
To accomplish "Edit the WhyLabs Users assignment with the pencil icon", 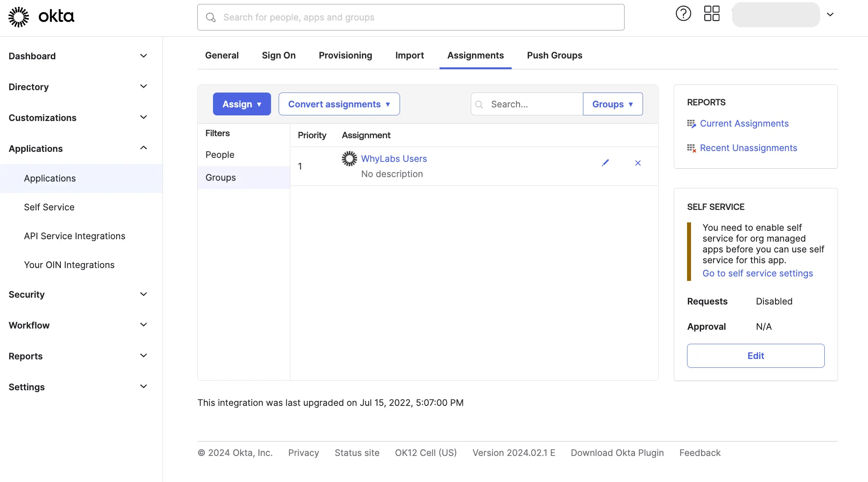I will pyautogui.click(x=605, y=163).
